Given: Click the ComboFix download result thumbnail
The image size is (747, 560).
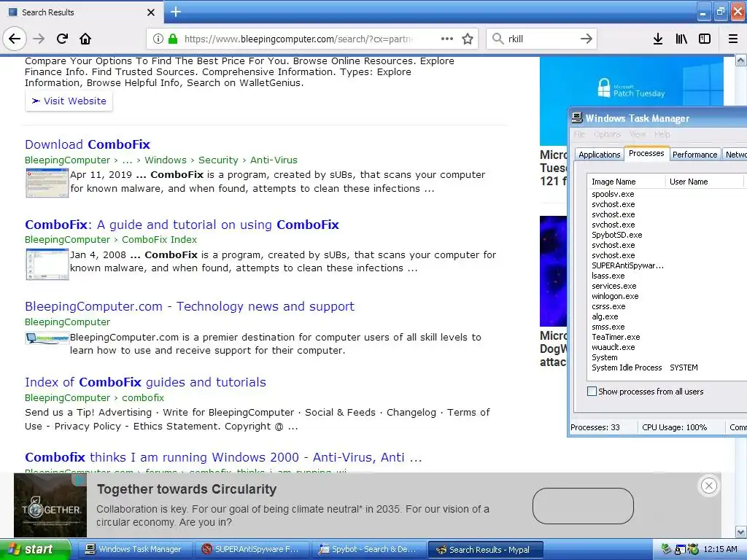Looking at the screenshot, I should (47, 182).
